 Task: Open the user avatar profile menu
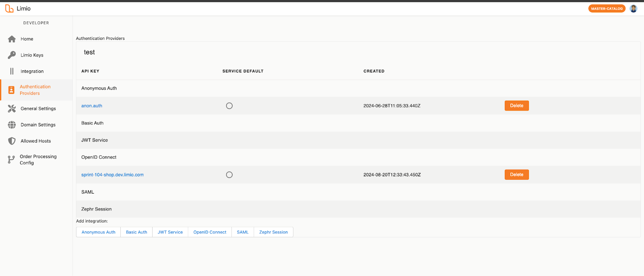pos(633,8)
